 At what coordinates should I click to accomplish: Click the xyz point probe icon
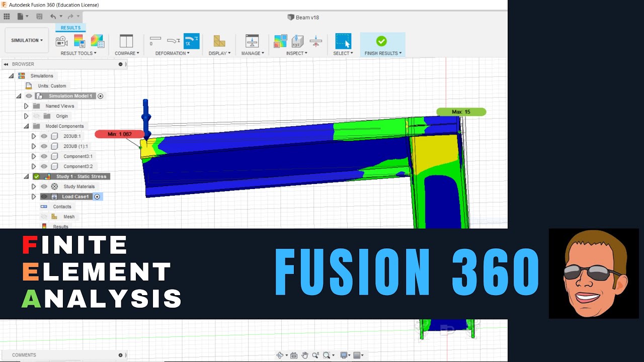pyautogui.click(x=298, y=41)
